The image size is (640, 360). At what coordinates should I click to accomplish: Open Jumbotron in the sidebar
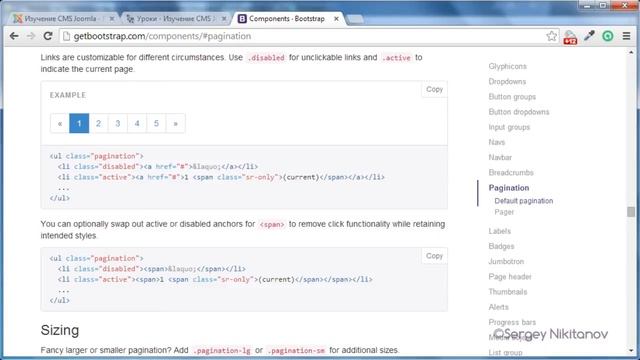click(506, 261)
